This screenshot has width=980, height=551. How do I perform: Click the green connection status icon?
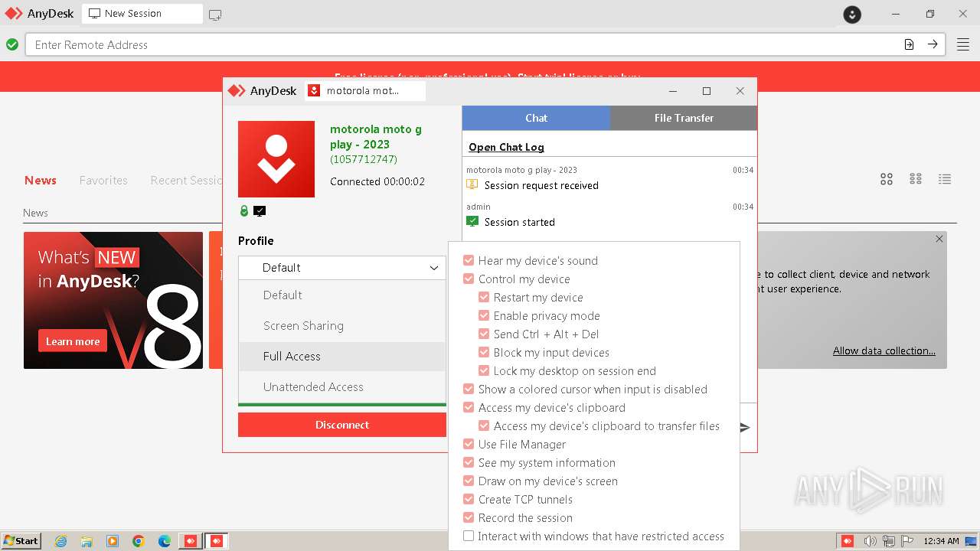tap(12, 44)
